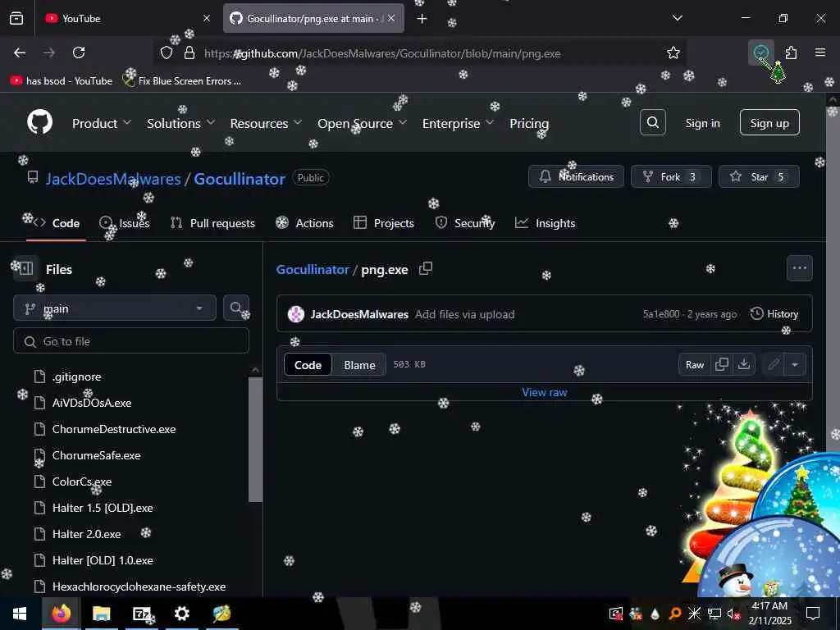Open the JackDoesMalwares owner link
The image size is (840, 630).
click(x=113, y=179)
